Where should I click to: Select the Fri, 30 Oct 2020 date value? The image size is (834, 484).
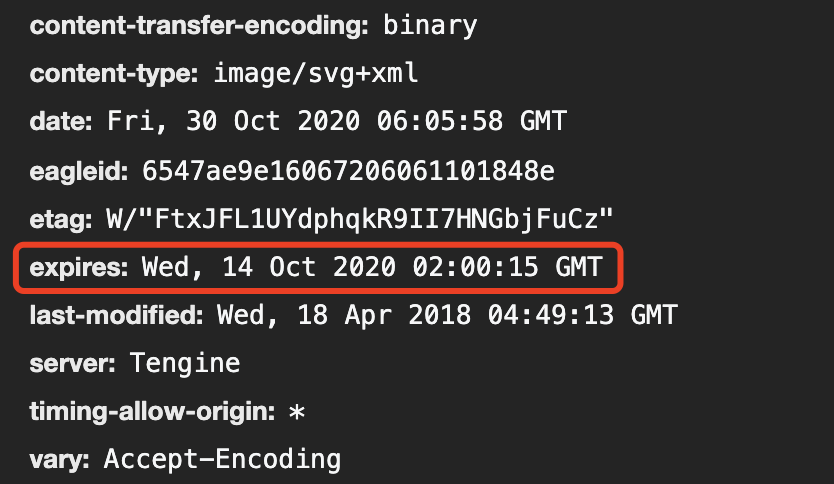point(337,121)
